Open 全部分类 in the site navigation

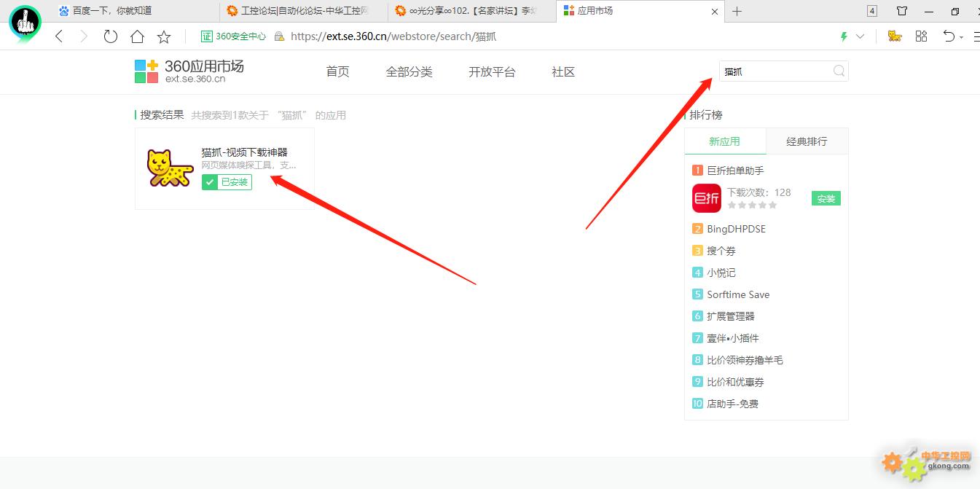409,71
